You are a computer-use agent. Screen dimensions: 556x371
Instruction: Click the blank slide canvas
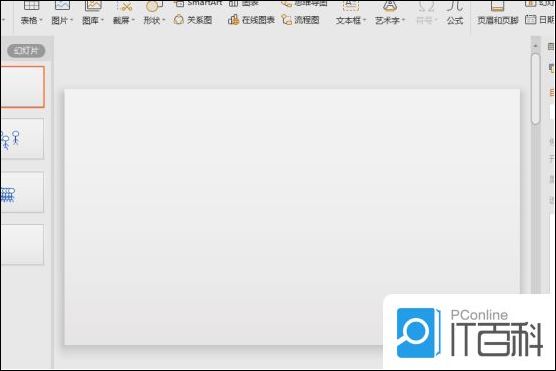pyautogui.click(x=292, y=216)
